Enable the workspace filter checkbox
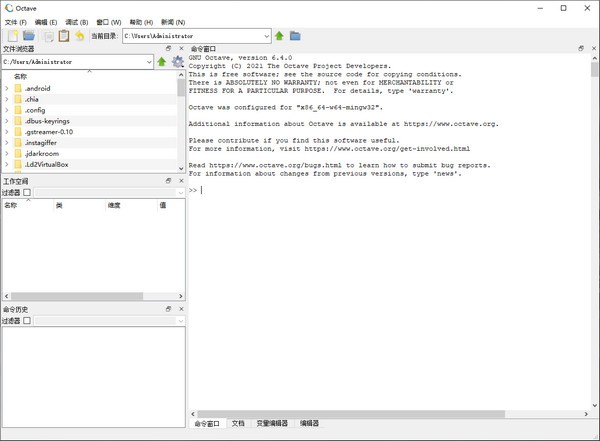Image resolution: width=600 pixels, height=441 pixels. pos(28,192)
